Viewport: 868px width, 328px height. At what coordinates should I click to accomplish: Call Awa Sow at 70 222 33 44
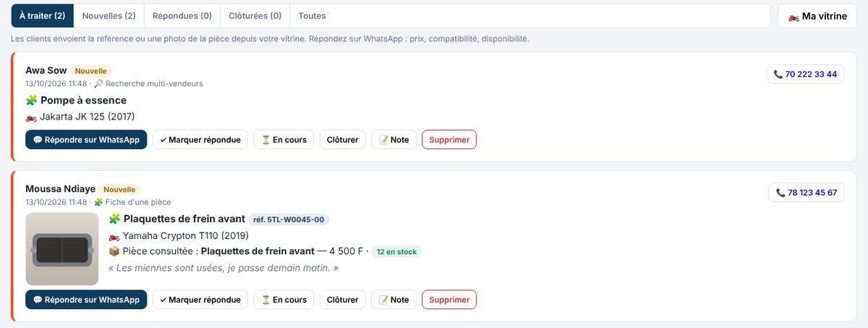tap(805, 74)
